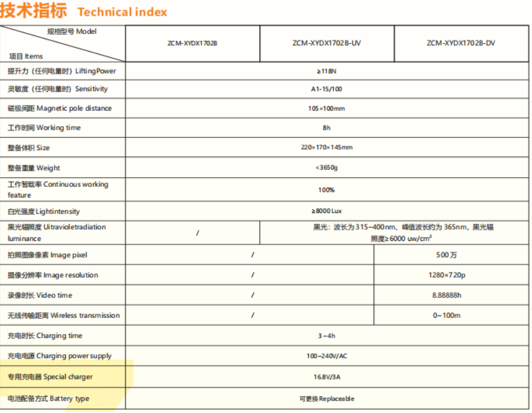
Task: Select the 220×170×145mm size value
Action: 326,148
